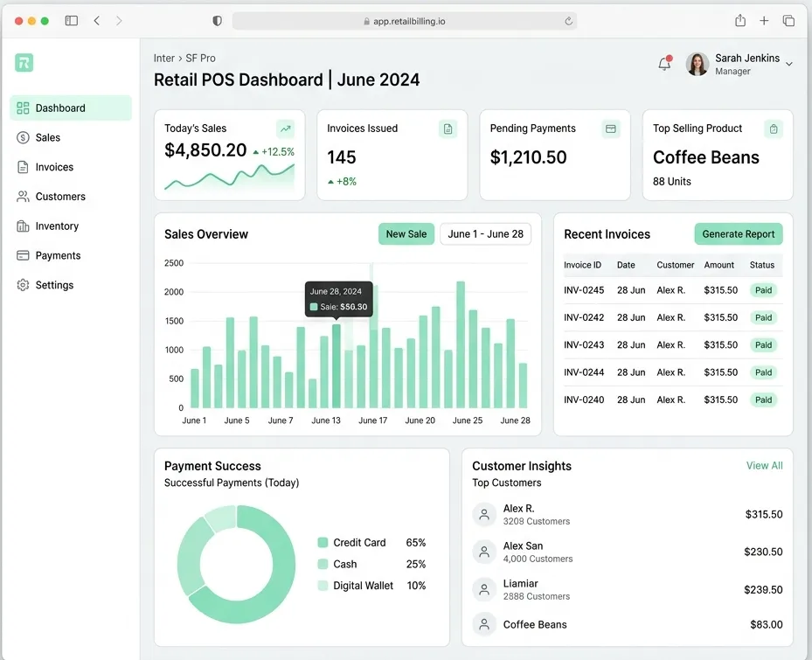Image resolution: width=812 pixels, height=660 pixels.
Task: Click the bag icon on Top Selling Product
Action: (x=774, y=129)
